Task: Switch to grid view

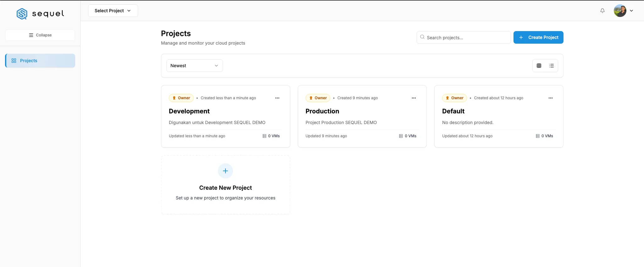Action: tap(539, 66)
